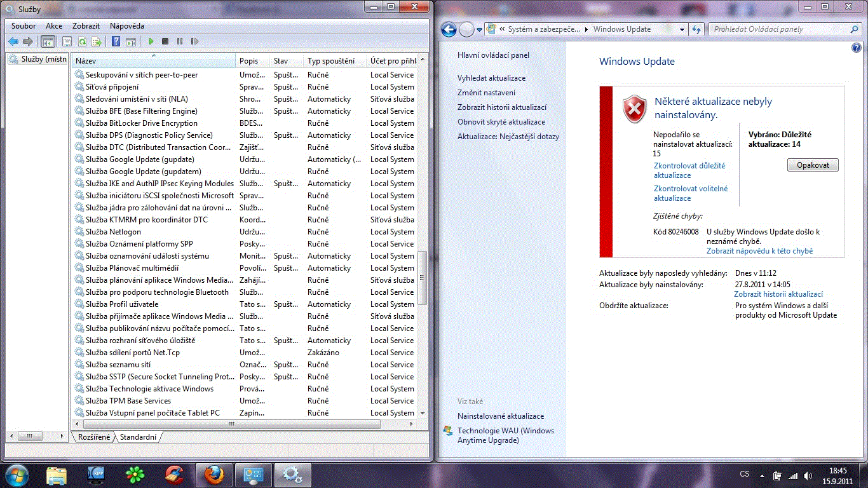Screen dimensions: 868x488
Task: Toggle the console tree pane icon
Action: pyautogui.click(x=48, y=41)
